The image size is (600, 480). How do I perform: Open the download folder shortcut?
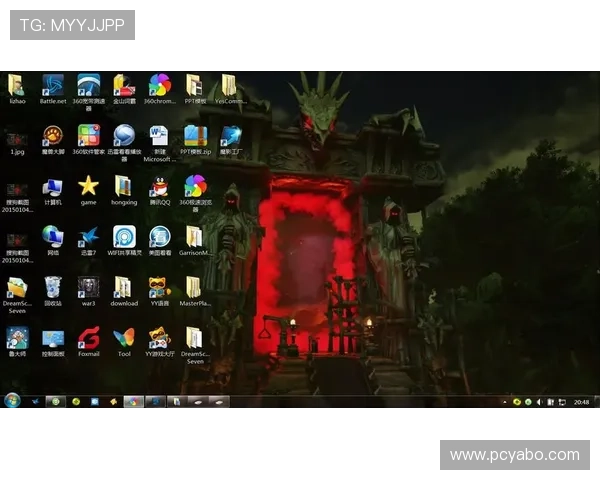[124, 288]
